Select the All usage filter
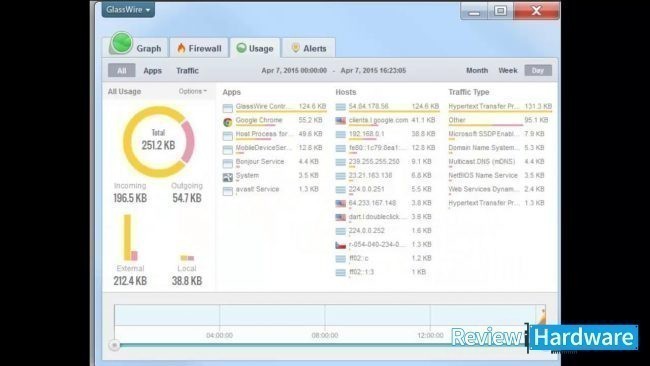 coord(121,70)
